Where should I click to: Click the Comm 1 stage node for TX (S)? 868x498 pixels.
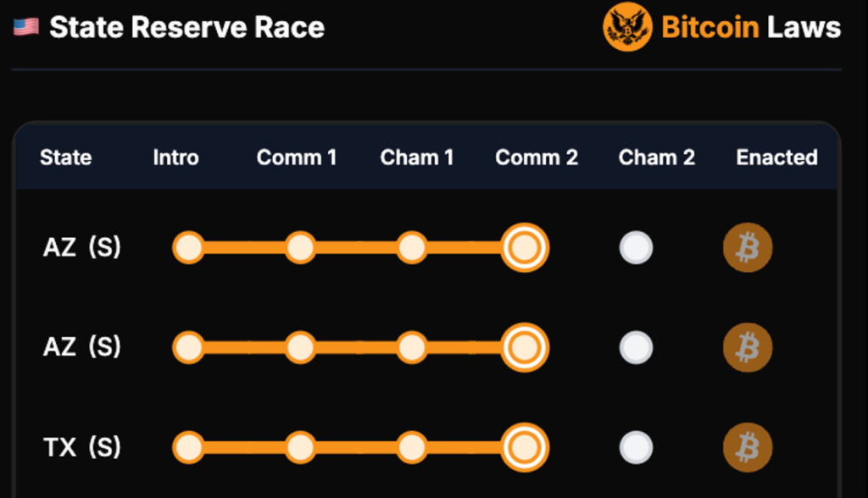pyautogui.click(x=301, y=447)
